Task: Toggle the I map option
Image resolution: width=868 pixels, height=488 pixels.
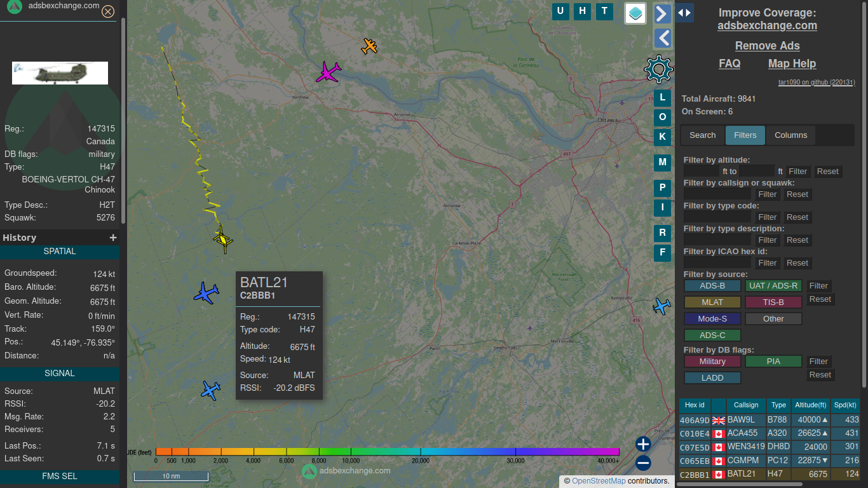Action: [663, 207]
